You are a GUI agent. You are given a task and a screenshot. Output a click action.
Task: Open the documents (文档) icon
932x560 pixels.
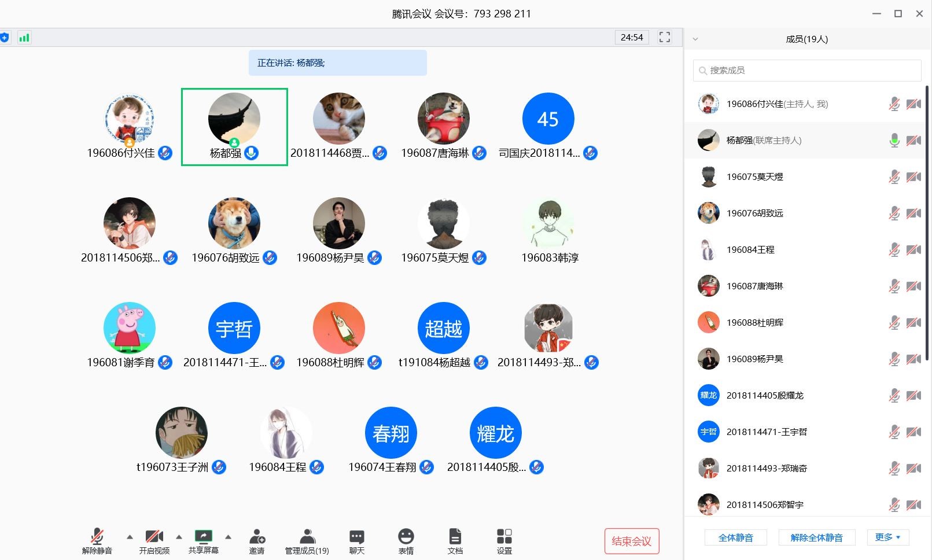pos(455,537)
